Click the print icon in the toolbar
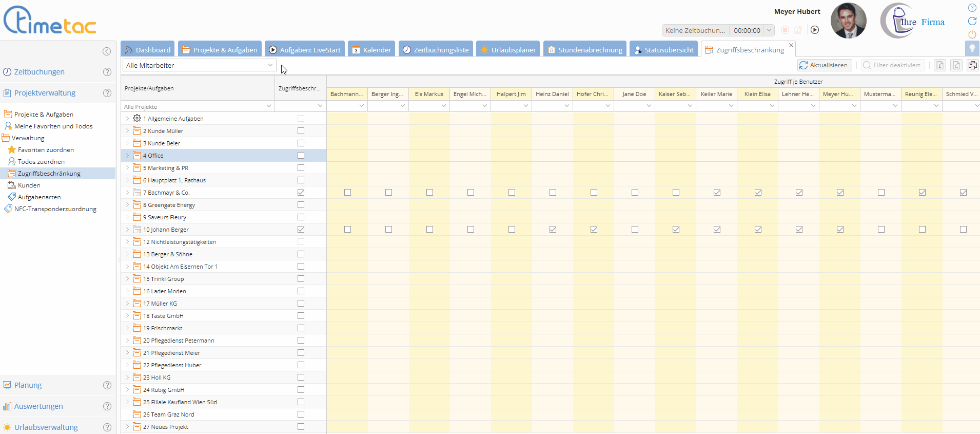 pyautogui.click(x=972, y=65)
